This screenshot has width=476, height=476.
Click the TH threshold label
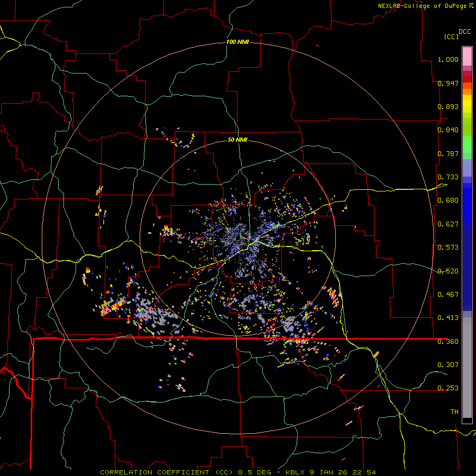(454, 411)
